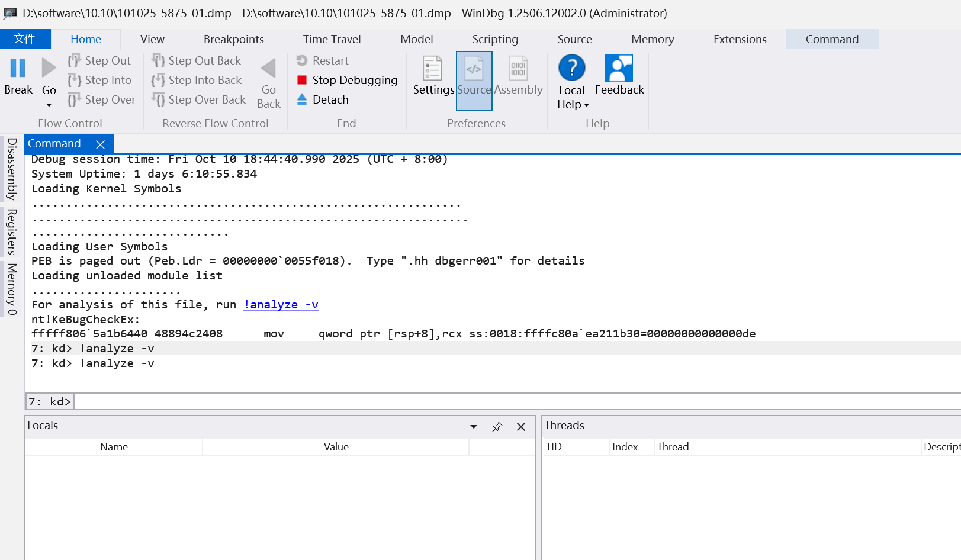Open the Extensions ribbon tab
961x560 pixels.
pyautogui.click(x=740, y=39)
